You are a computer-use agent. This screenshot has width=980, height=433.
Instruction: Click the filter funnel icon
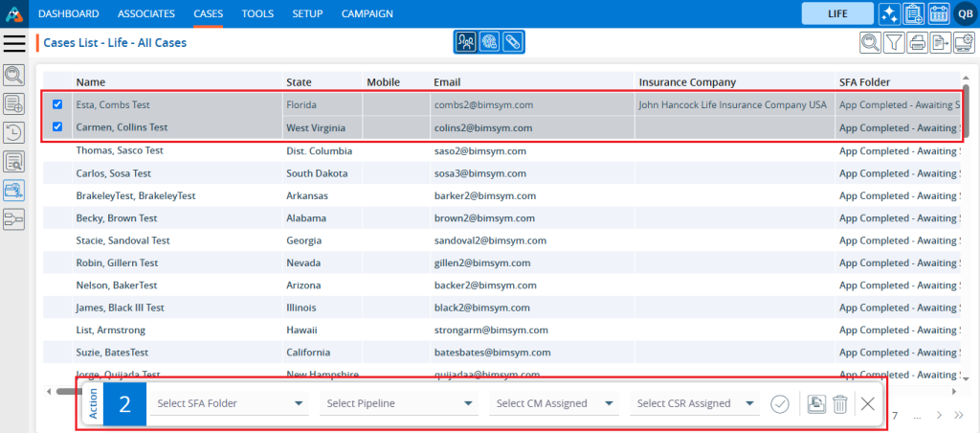pos(893,42)
